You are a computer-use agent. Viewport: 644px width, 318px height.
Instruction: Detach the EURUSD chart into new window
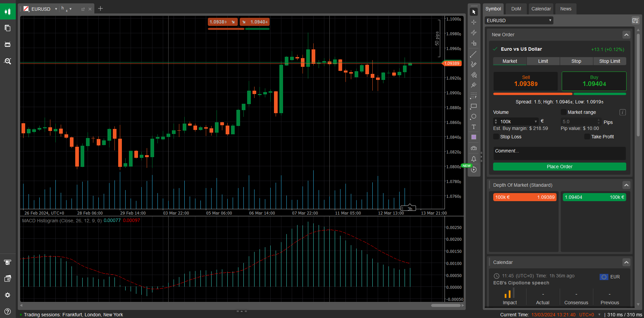(83, 9)
